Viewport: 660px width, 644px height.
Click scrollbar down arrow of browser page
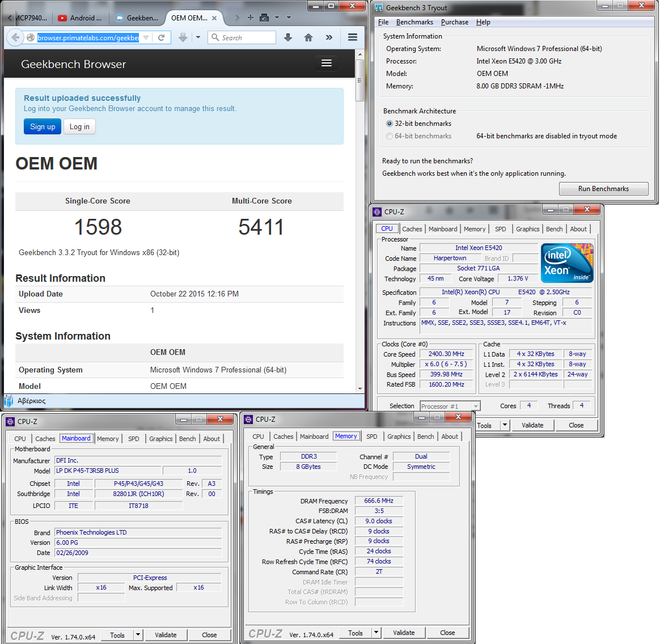coord(359,389)
